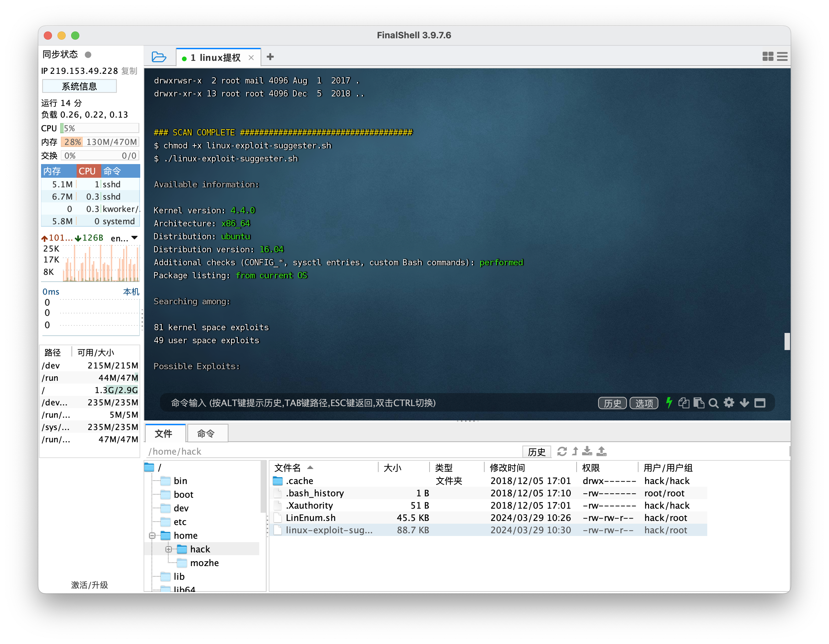Switch to the 命令 tab

tap(206, 433)
